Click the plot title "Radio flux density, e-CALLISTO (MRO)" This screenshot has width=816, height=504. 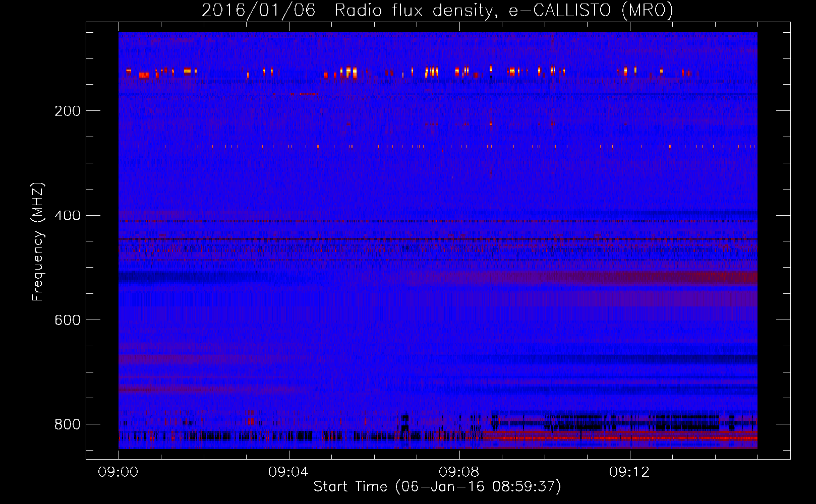click(504, 10)
